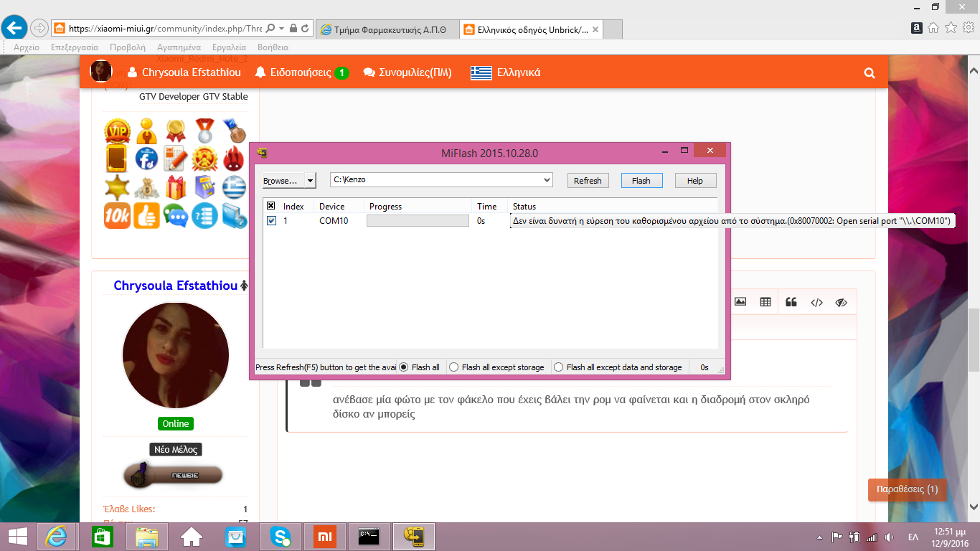
Task: Uncheck the COM10 device row checkbox
Action: (x=271, y=221)
